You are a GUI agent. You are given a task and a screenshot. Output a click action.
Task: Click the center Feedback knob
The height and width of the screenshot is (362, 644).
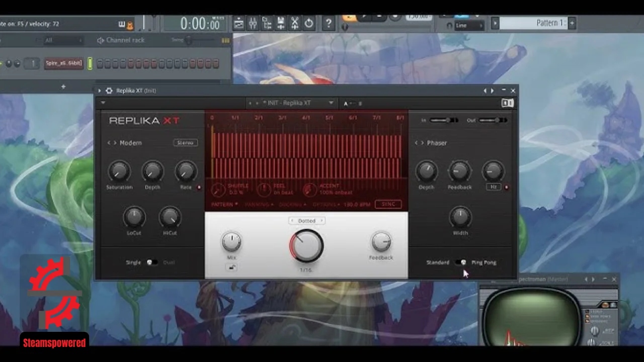click(381, 242)
